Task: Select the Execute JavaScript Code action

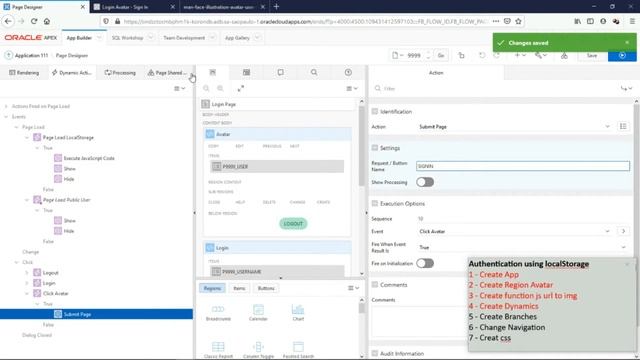Action: tap(89, 158)
